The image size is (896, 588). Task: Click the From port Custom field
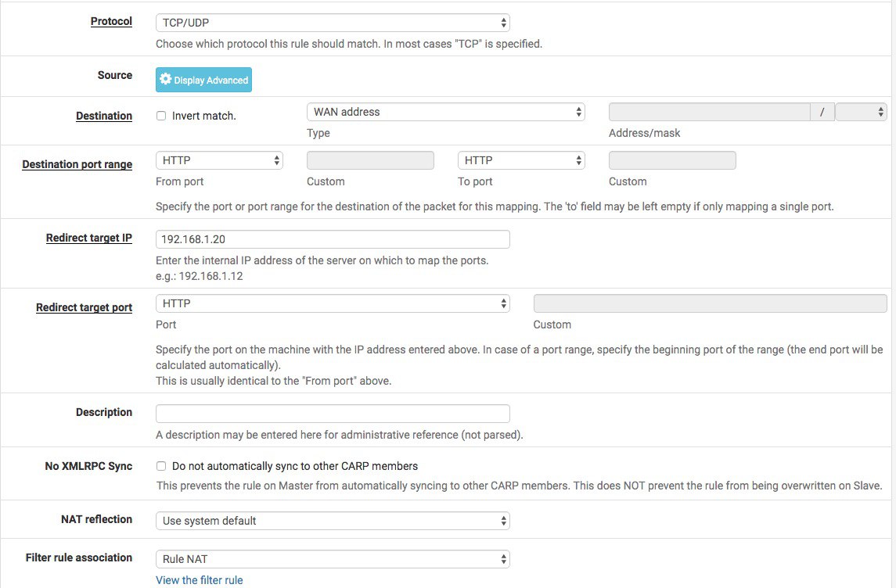point(370,160)
